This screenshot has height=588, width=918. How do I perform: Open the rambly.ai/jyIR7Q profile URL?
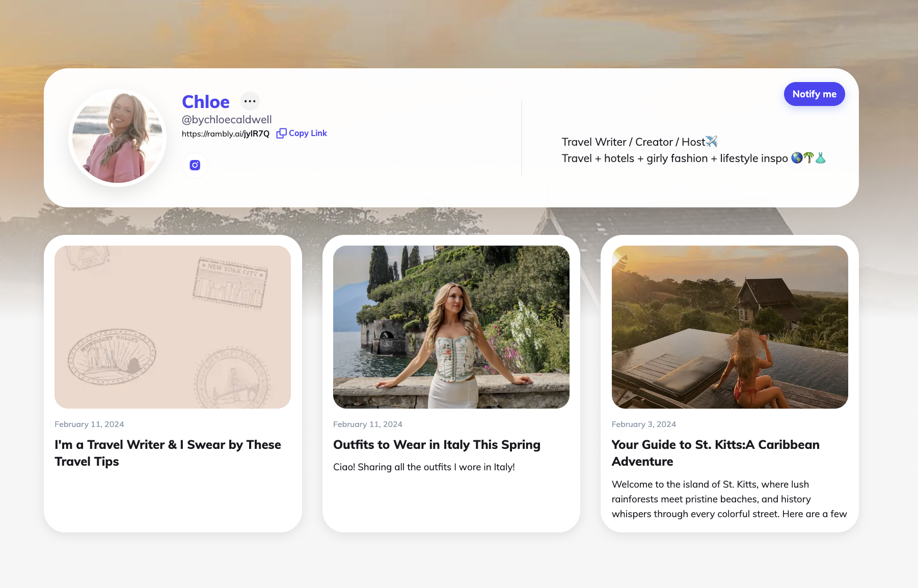pyautogui.click(x=226, y=134)
